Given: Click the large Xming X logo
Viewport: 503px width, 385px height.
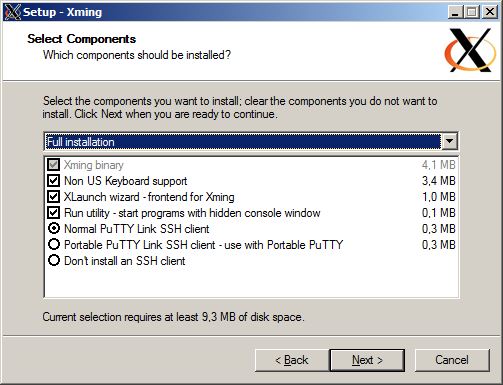Looking at the screenshot, I should tap(470, 50).
